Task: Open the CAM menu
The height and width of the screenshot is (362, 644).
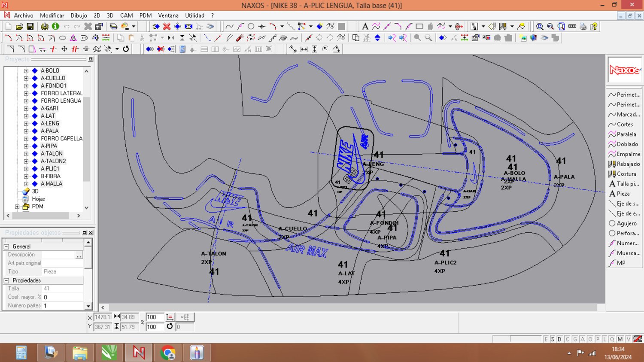Action: pos(126,15)
